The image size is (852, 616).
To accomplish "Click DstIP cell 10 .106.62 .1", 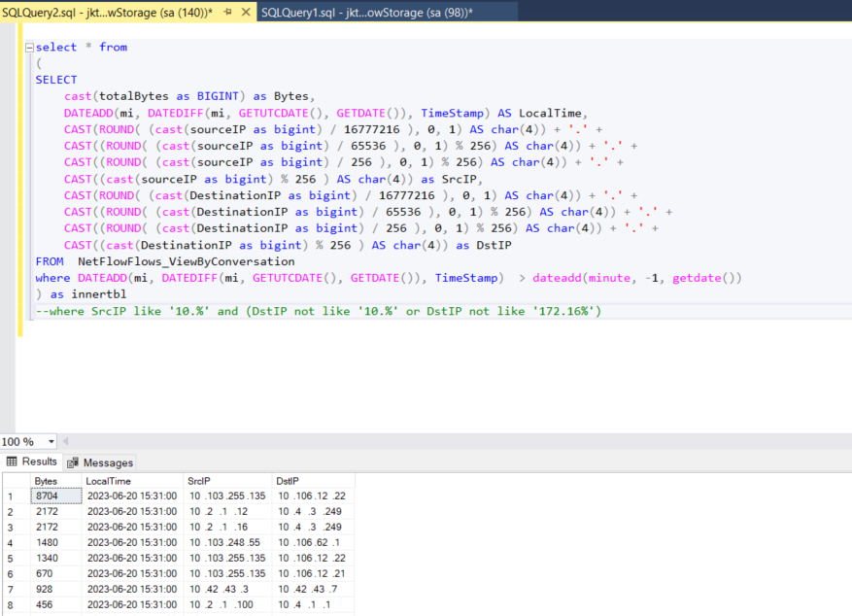I will tap(314, 543).
